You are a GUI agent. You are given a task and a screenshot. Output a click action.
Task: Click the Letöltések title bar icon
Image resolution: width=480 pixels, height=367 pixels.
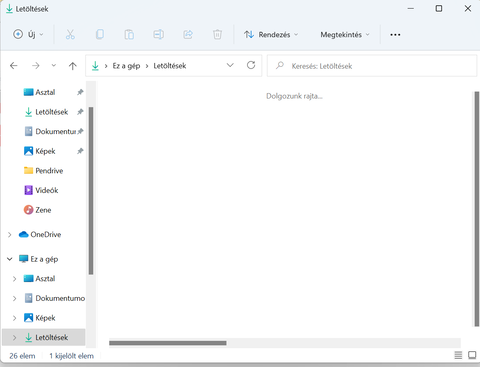[9, 9]
